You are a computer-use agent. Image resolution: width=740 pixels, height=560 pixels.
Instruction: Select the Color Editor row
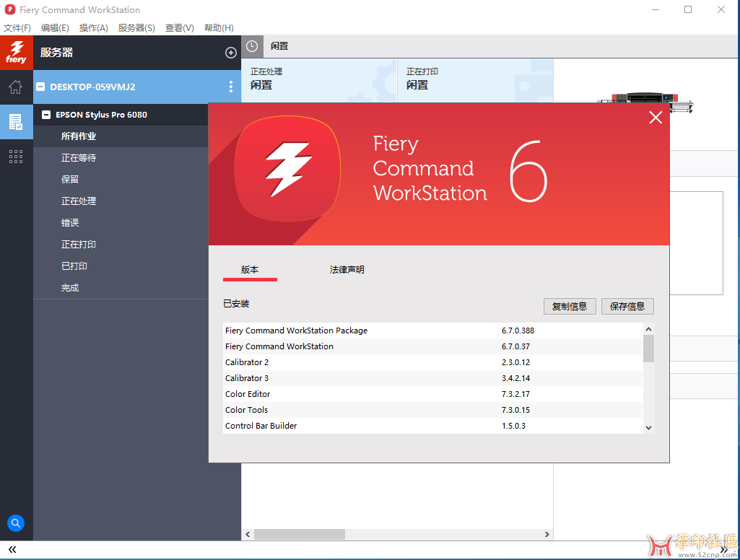pos(432,394)
